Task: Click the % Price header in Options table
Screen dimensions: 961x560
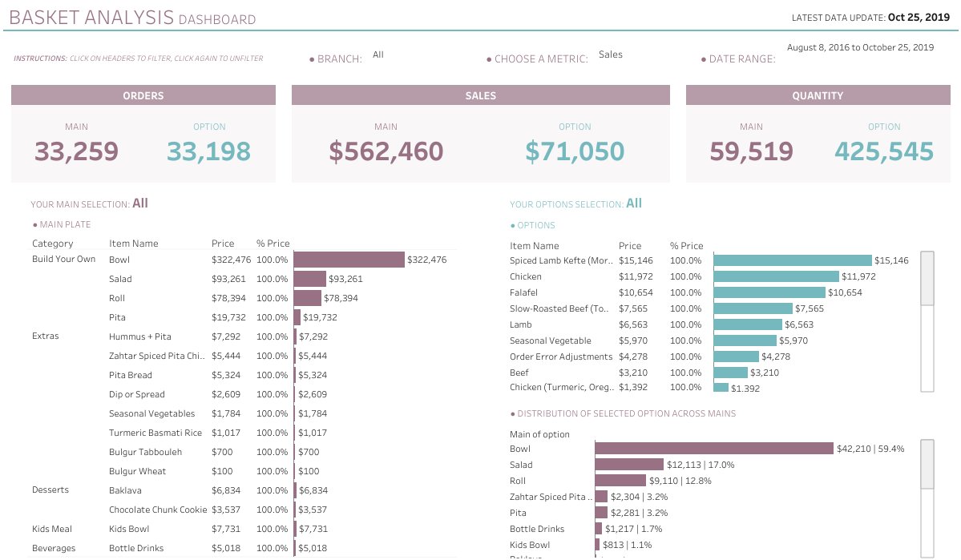Action: 686,246
